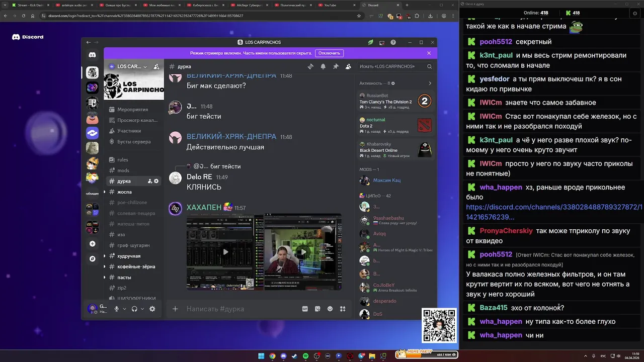Open the Dota 2 activity card
This screenshot has height=362, width=644.
coord(395,125)
